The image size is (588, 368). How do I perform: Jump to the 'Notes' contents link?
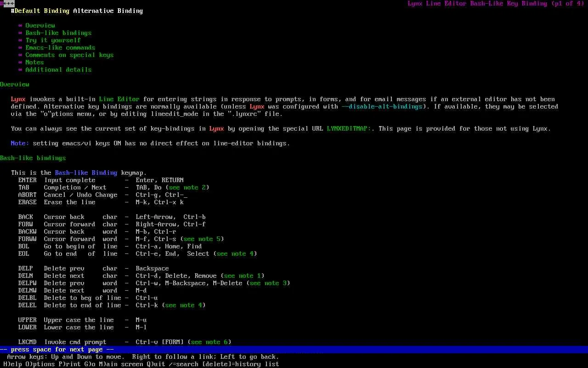[35, 63]
